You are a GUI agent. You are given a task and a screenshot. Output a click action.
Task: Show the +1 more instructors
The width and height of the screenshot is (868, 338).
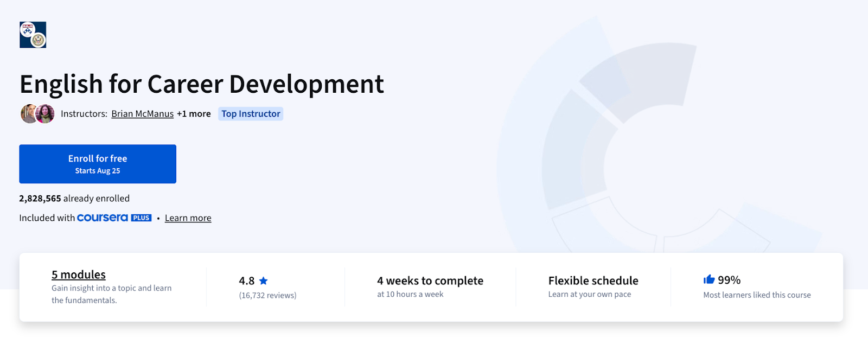(x=194, y=114)
